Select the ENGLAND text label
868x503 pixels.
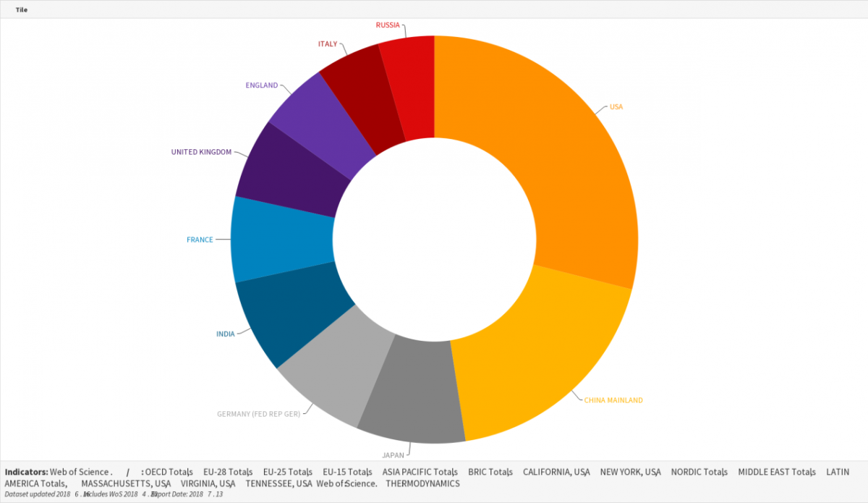(x=262, y=85)
